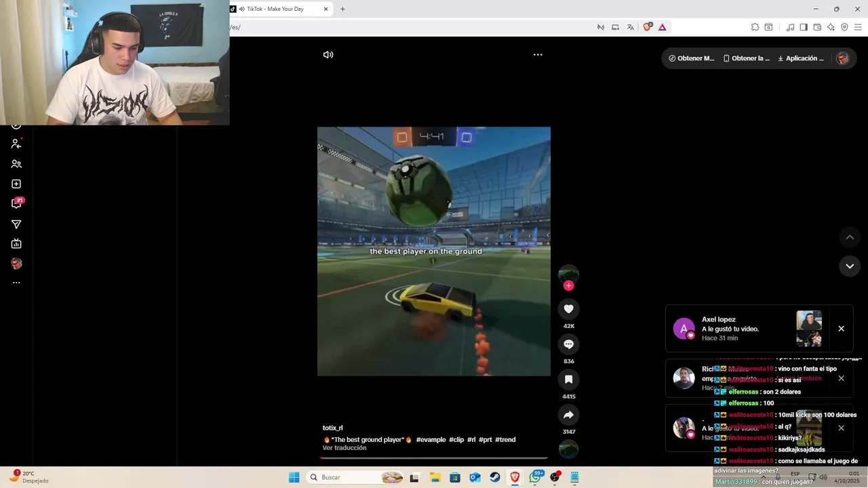The image size is (868, 488).
Task: Open the media control music note icon
Action: coord(790,27)
